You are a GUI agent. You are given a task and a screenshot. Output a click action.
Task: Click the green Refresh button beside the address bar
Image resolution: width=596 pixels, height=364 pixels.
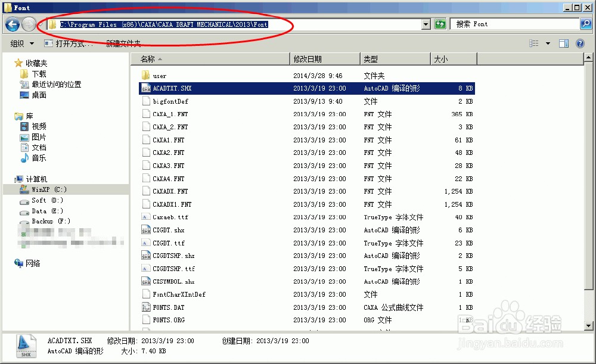(x=440, y=24)
